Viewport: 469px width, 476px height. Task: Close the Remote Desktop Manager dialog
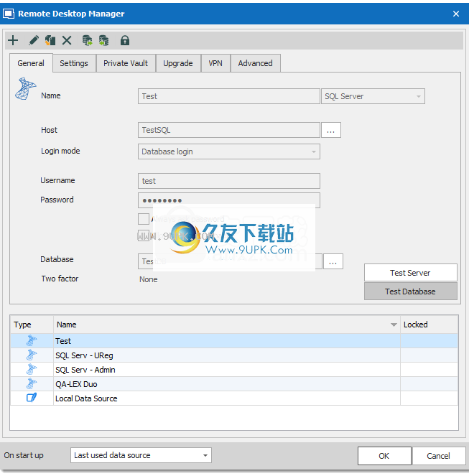point(455,14)
